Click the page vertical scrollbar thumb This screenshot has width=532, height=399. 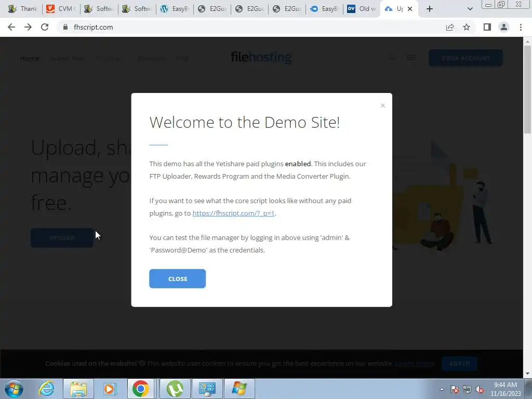tap(527, 89)
